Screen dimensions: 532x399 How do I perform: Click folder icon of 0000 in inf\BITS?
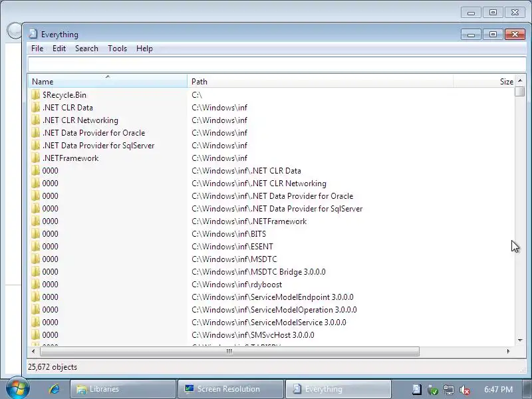tap(36, 234)
